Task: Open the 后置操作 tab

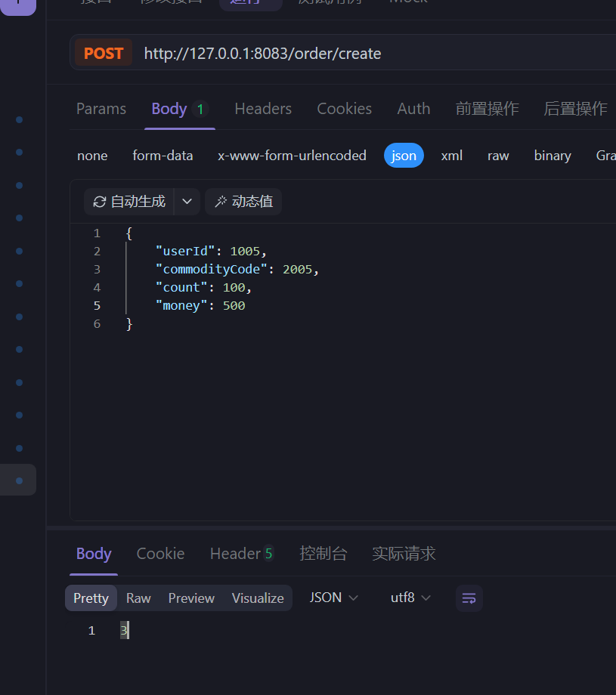Action: [x=575, y=109]
